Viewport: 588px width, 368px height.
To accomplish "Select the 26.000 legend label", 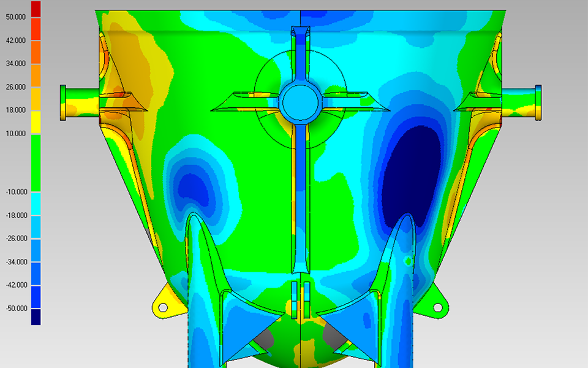I will (x=16, y=86).
